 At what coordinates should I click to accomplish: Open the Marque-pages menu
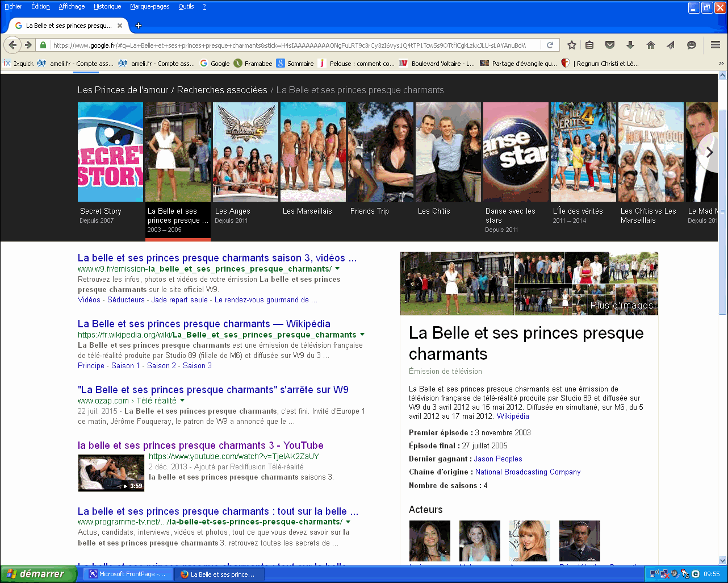click(150, 7)
